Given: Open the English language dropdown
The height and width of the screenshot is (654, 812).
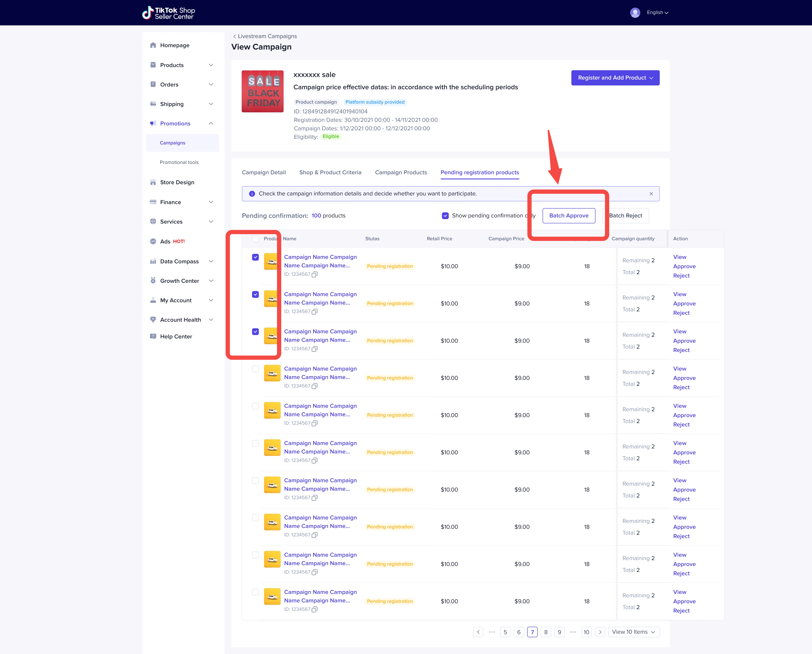Looking at the screenshot, I should 657,13.
